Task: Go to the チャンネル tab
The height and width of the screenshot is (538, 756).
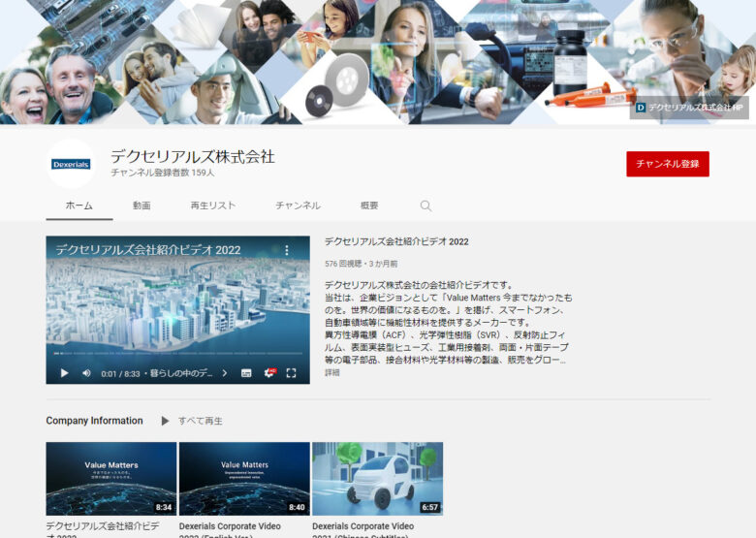Action: tap(298, 206)
